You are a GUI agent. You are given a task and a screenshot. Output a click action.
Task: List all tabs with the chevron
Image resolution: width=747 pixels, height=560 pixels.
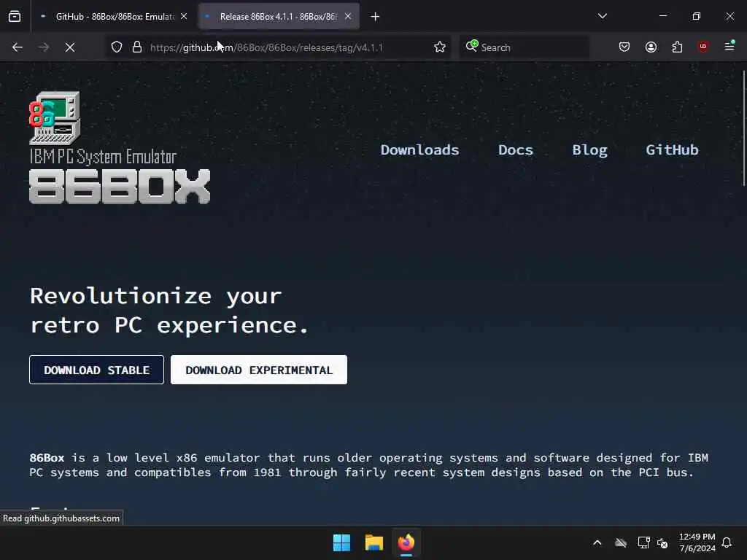coord(603,16)
